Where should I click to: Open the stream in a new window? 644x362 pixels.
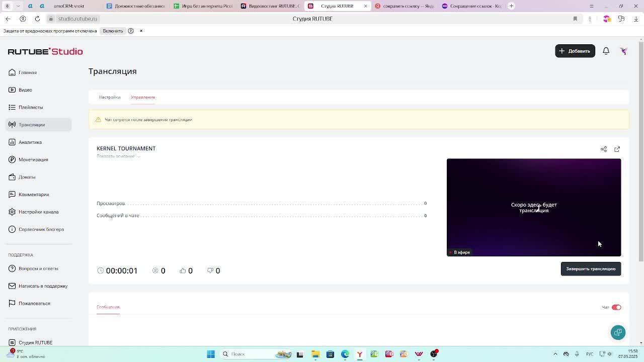coord(617,149)
